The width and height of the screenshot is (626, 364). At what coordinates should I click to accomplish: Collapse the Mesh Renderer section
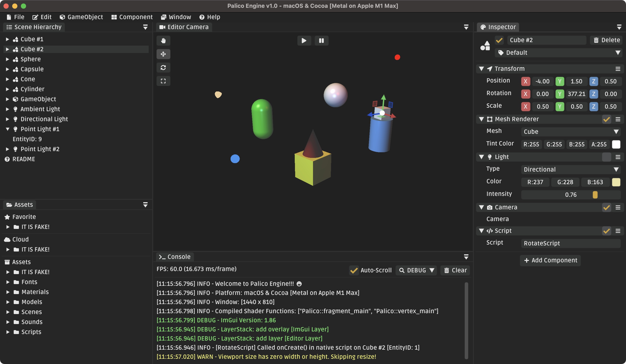[x=481, y=119]
